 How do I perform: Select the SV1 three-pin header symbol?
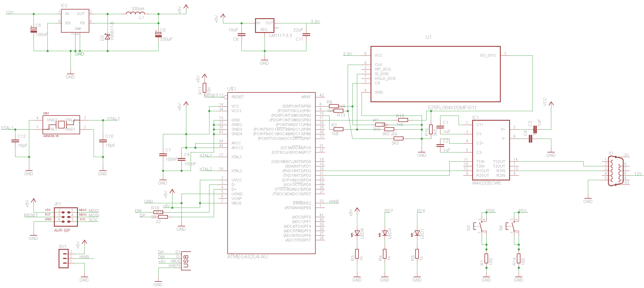[64, 258]
